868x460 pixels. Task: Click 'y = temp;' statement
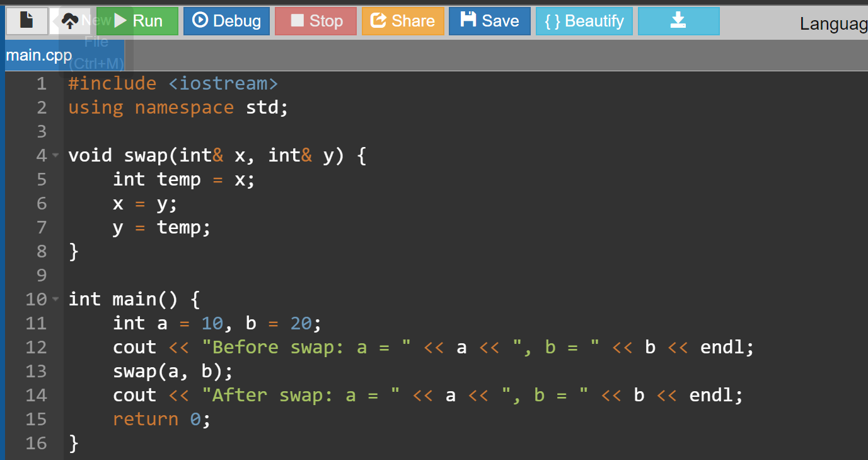(x=162, y=227)
